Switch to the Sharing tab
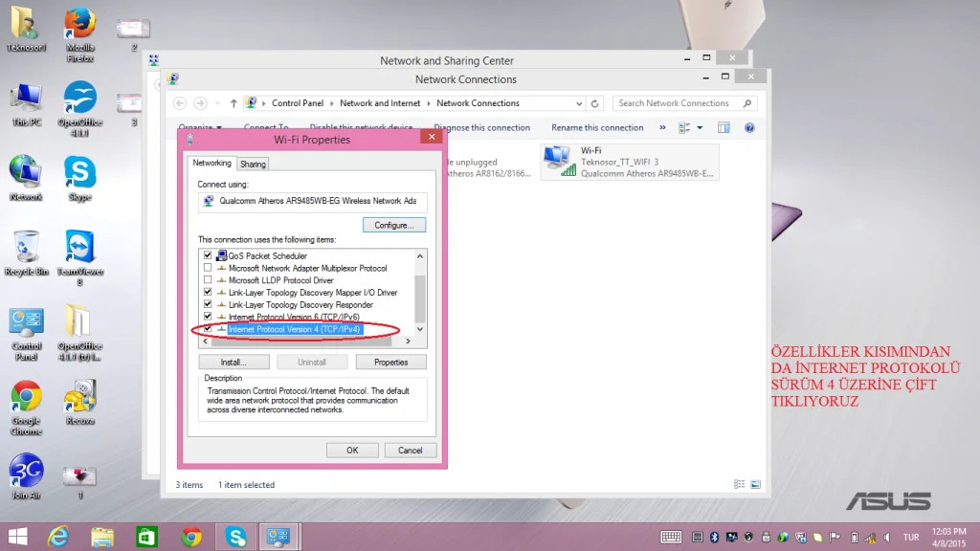The image size is (980, 551). coord(253,164)
